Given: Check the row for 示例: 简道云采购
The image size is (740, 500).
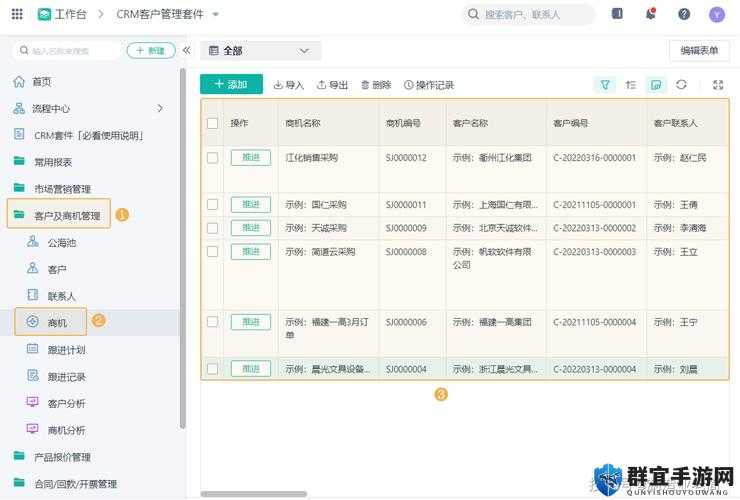Looking at the screenshot, I should pyautogui.click(x=212, y=252).
